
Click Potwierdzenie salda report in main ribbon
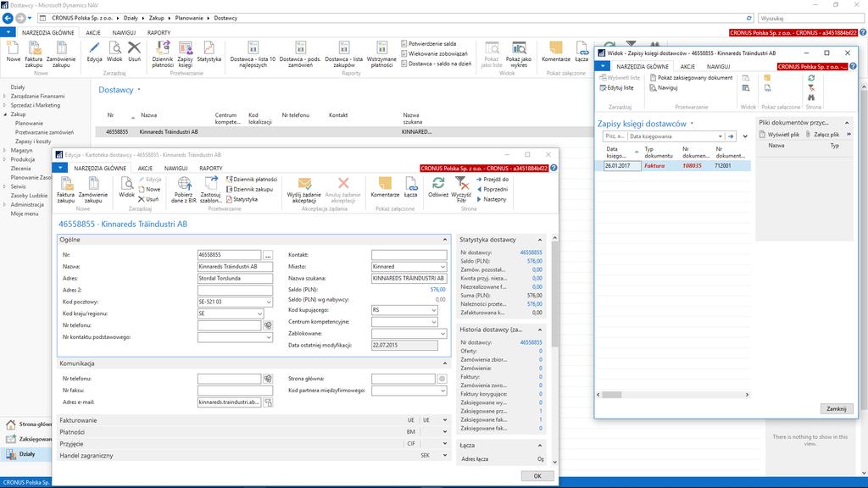tap(429, 44)
